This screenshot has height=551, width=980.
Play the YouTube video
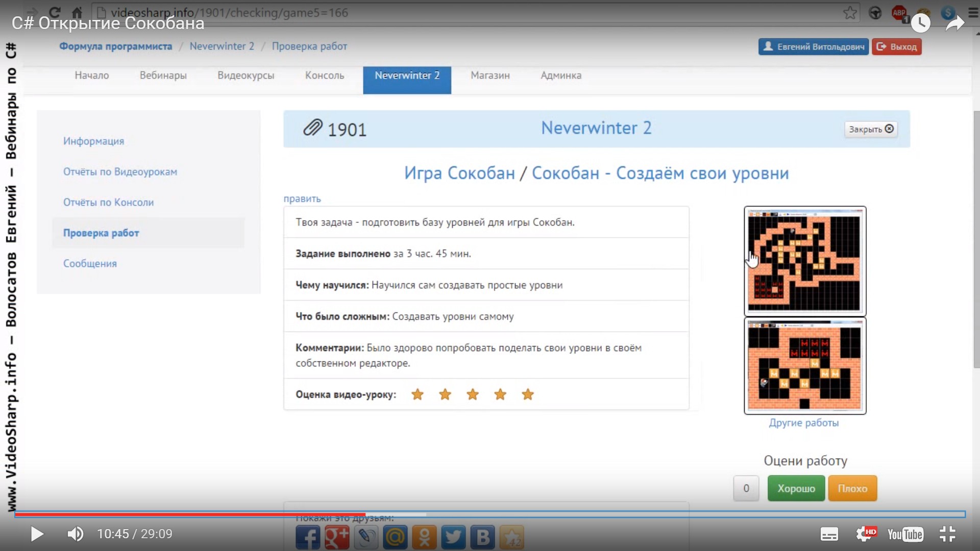37,534
